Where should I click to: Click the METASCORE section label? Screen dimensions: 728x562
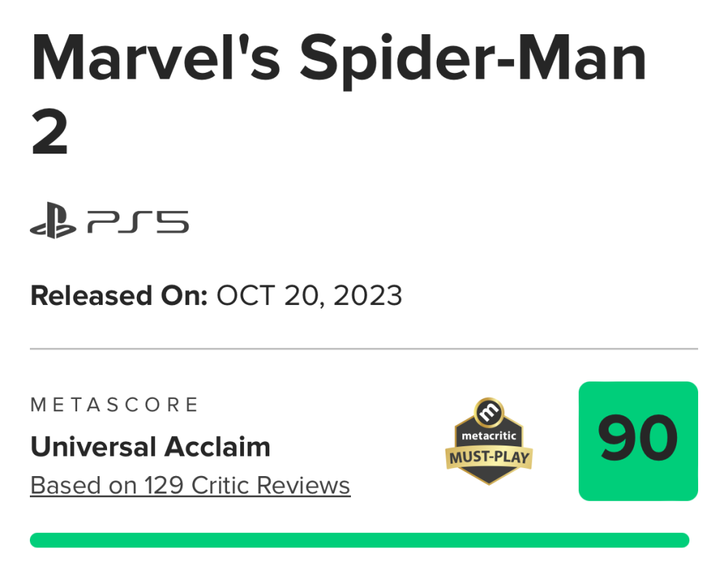(x=114, y=405)
